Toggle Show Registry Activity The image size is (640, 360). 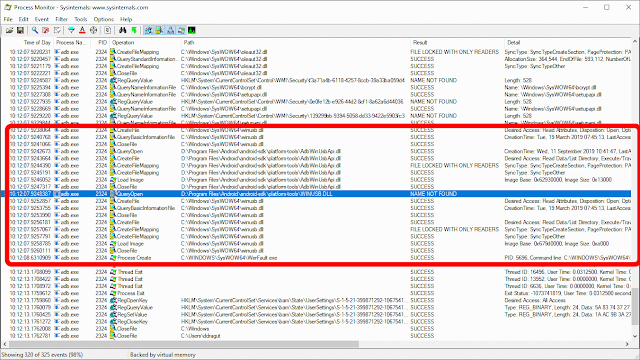tap(149, 30)
